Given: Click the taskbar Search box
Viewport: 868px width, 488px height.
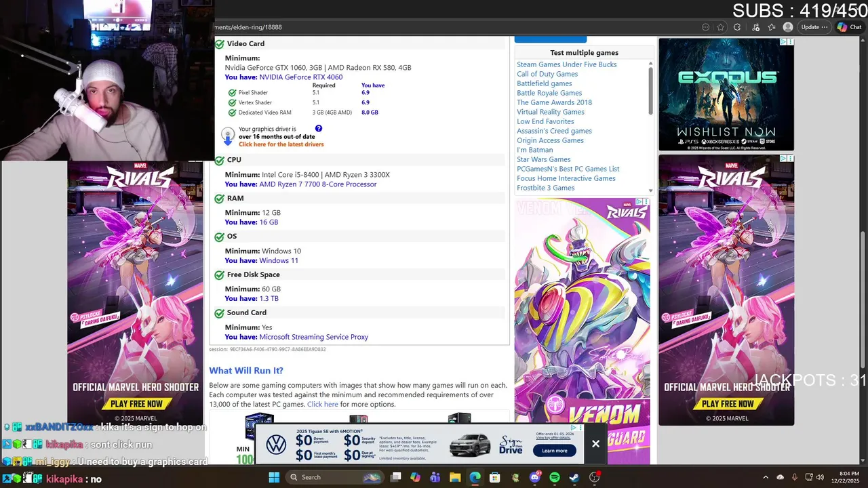Looking at the screenshot, I should coord(335,477).
